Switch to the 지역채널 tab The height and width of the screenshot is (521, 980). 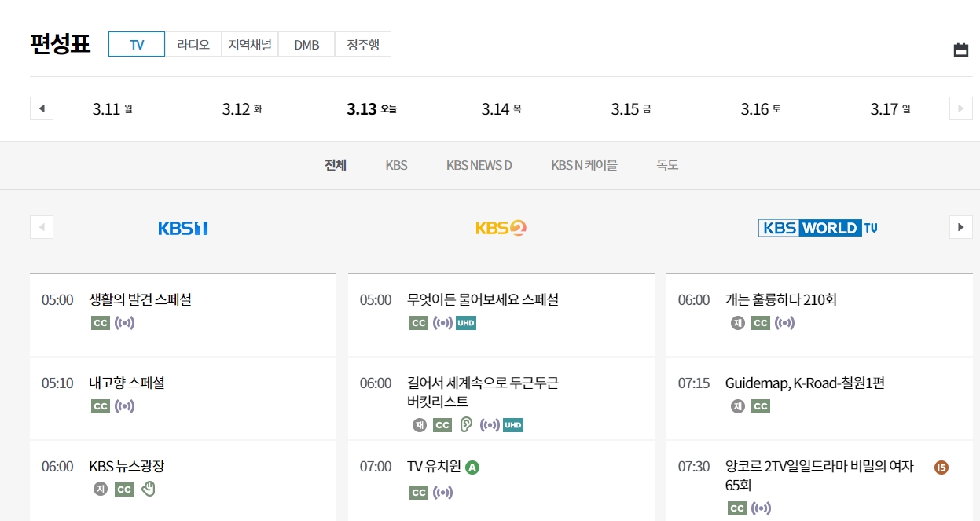point(250,44)
